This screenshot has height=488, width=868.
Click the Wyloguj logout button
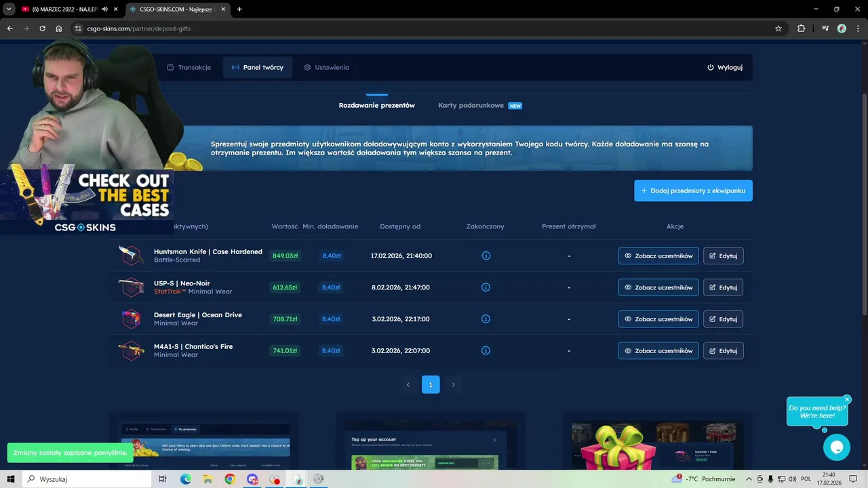(725, 67)
